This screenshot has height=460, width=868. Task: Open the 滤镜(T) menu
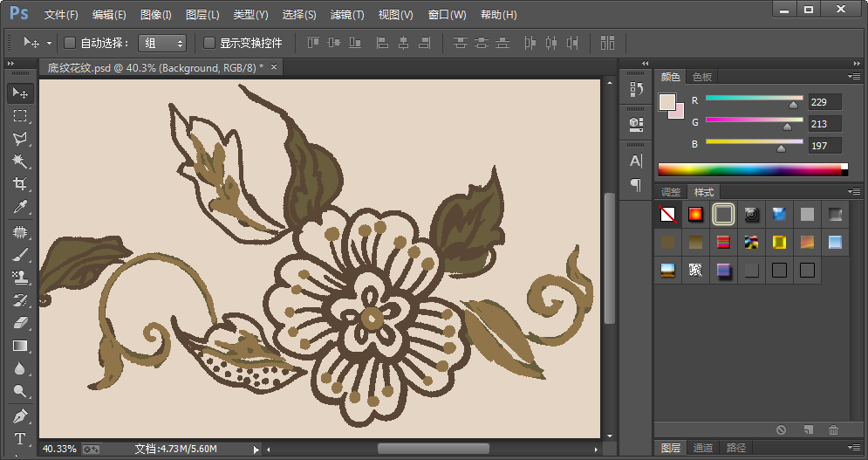(347, 15)
